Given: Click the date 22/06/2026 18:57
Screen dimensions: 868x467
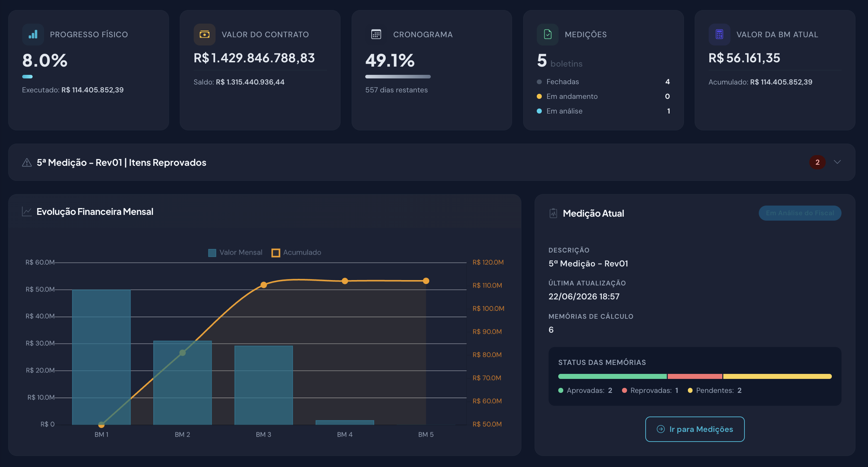Looking at the screenshot, I should [x=584, y=297].
